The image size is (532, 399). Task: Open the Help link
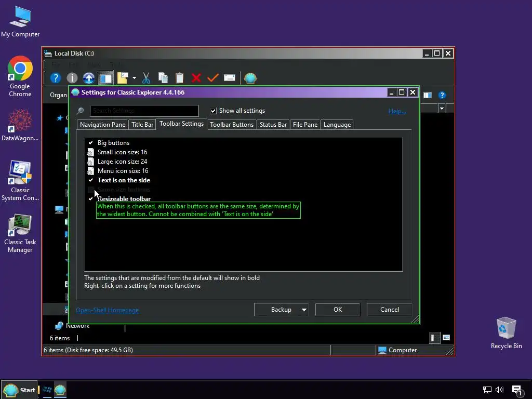[x=397, y=111]
